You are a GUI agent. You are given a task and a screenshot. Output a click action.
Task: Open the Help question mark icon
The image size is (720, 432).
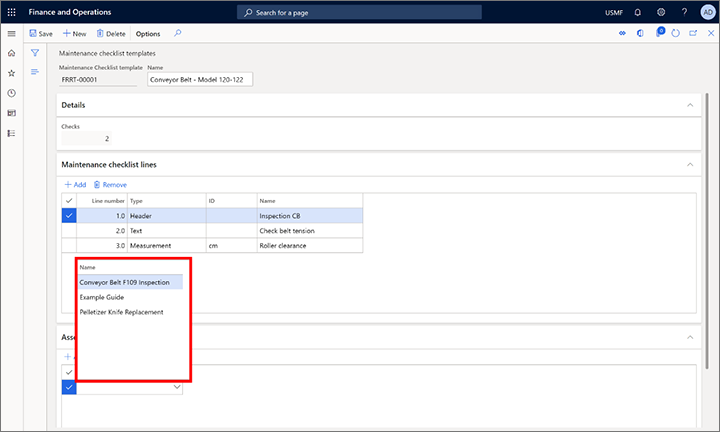click(x=684, y=11)
